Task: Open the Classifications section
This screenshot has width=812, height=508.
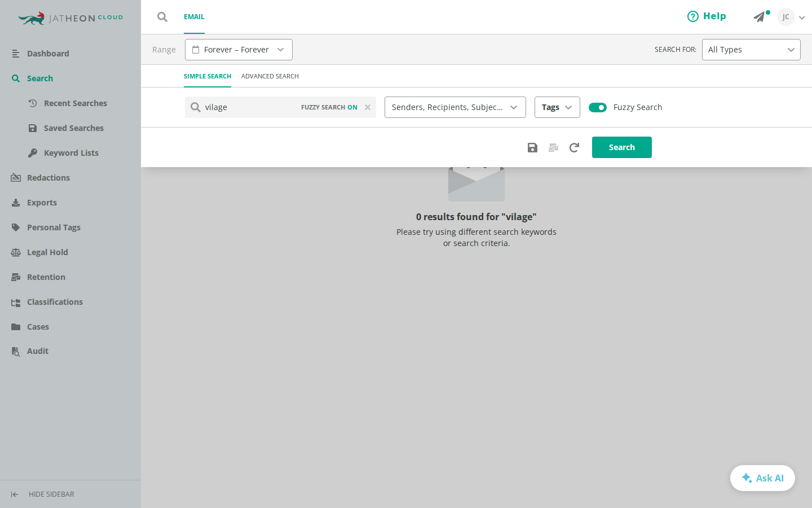Action: (55, 302)
